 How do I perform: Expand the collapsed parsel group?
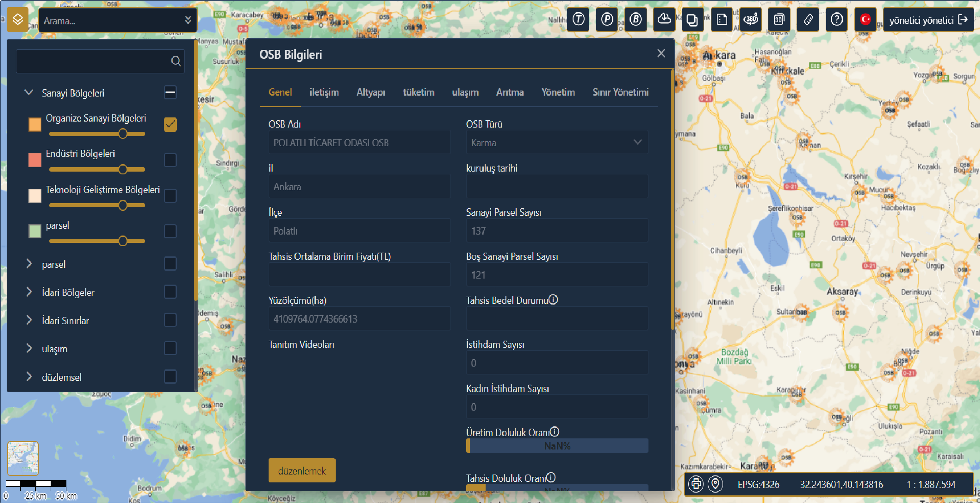[29, 263]
